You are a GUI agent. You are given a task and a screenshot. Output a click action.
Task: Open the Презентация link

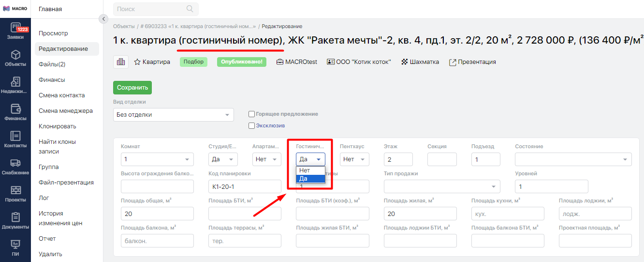[472, 62]
